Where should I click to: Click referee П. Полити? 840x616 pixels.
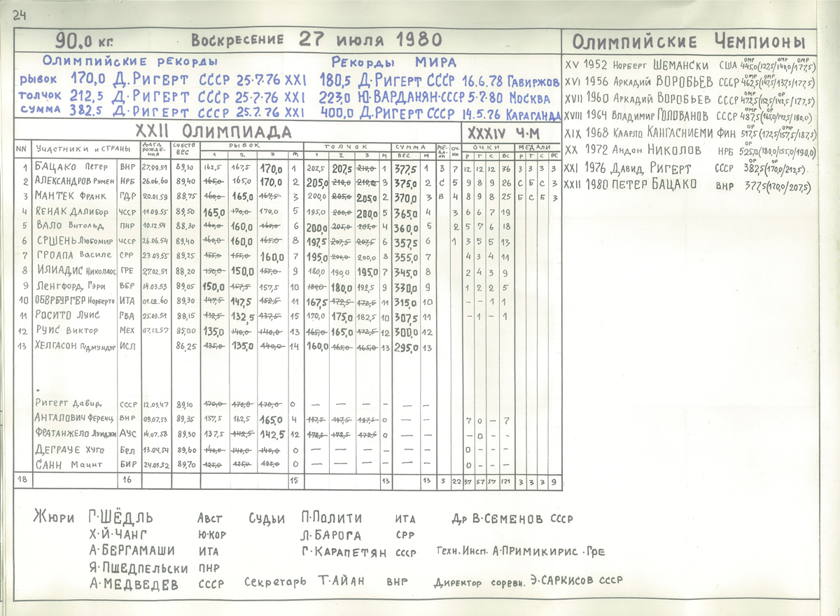point(332,519)
